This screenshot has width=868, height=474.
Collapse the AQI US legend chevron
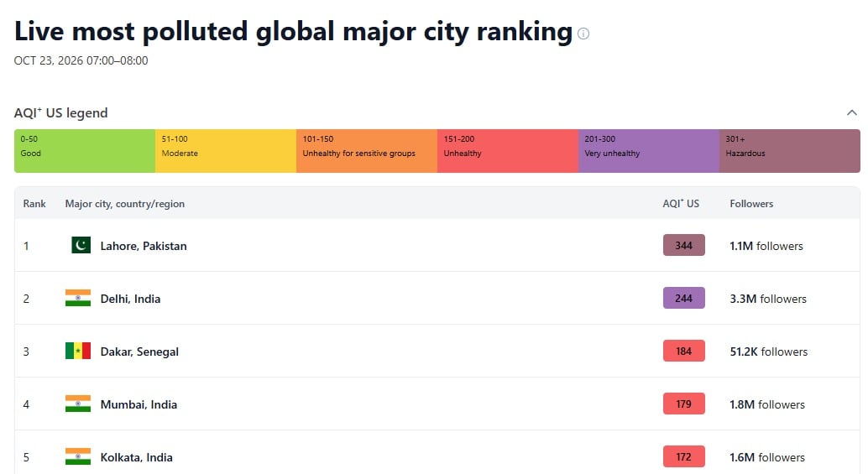click(x=851, y=112)
